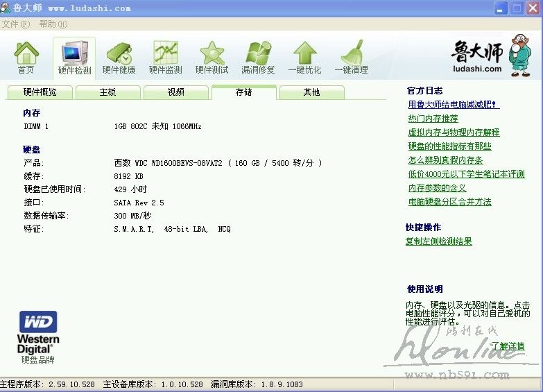Minimize the Ludashi window
Screen dimensions: 543x392
click(501, 8)
